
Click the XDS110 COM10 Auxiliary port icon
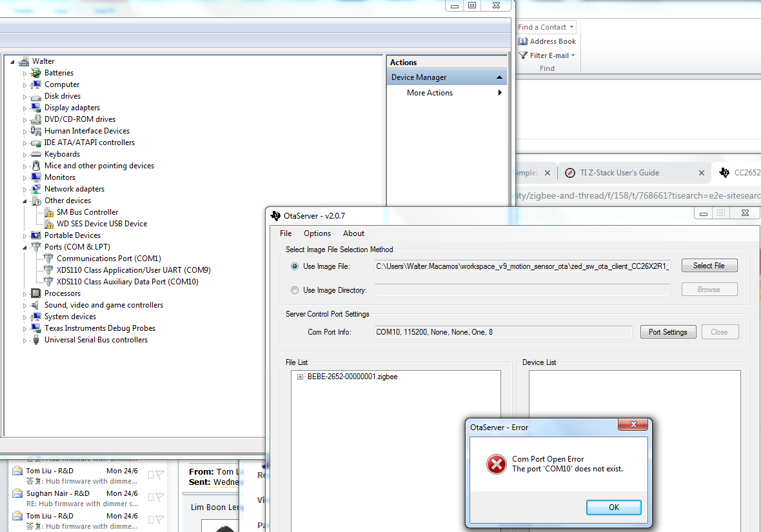(48, 282)
